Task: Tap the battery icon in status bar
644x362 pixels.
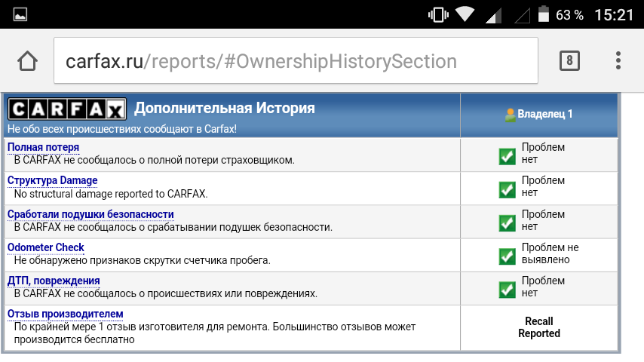Action: pos(543,14)
